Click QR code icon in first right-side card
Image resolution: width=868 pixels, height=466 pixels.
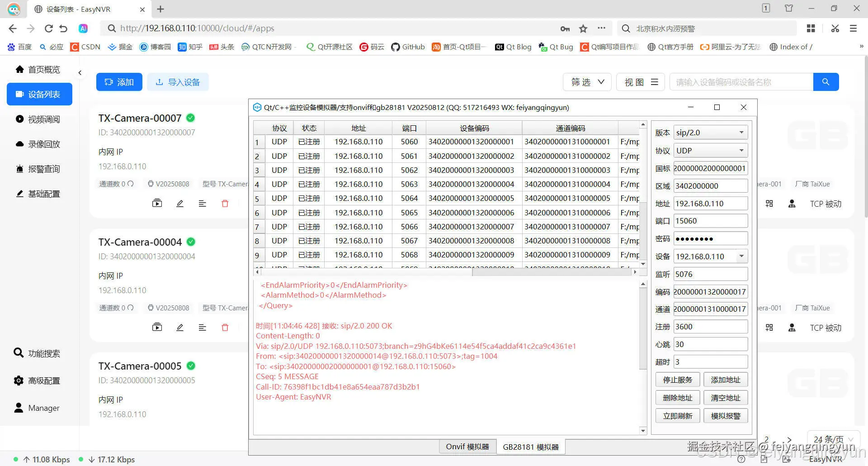click(769, 204)
